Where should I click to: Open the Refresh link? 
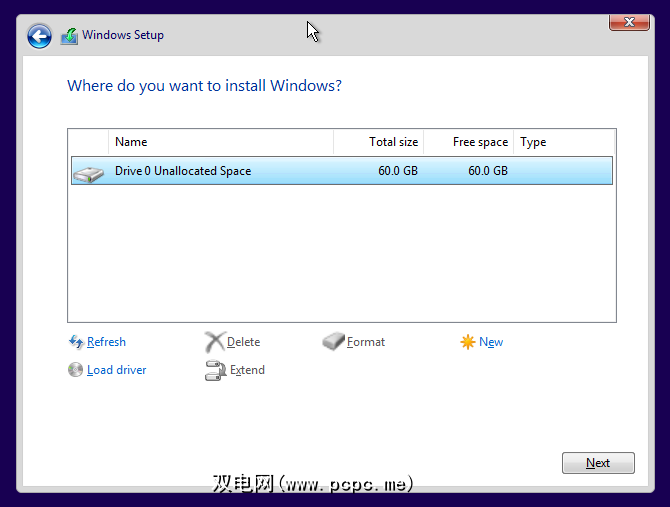106,342
